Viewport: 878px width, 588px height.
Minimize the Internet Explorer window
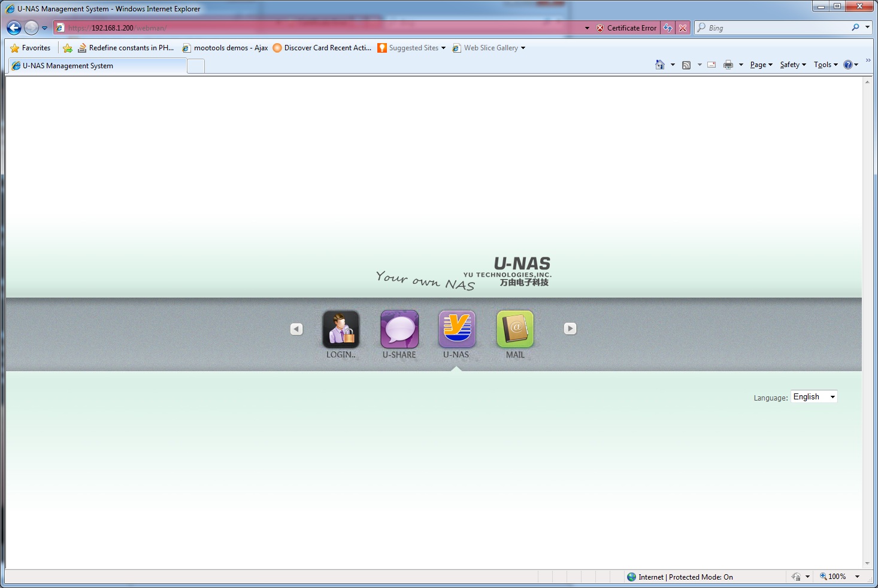pyautogui.click(x=821, y=7)
